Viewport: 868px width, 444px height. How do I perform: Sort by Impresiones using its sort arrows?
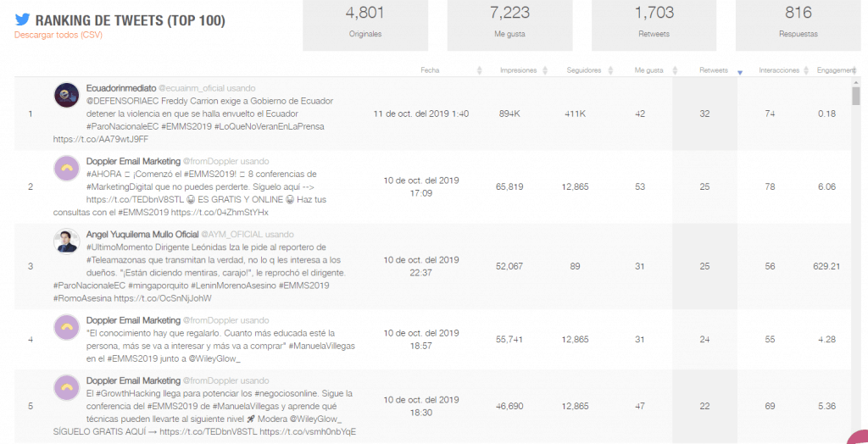[545, 70]
